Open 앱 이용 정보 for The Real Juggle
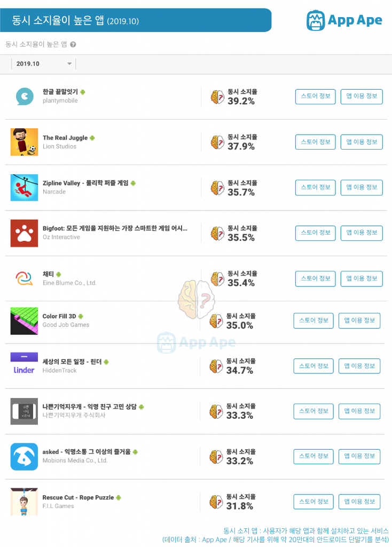The width and height of the screenshot is (392, 547). (x=362, y=142)
